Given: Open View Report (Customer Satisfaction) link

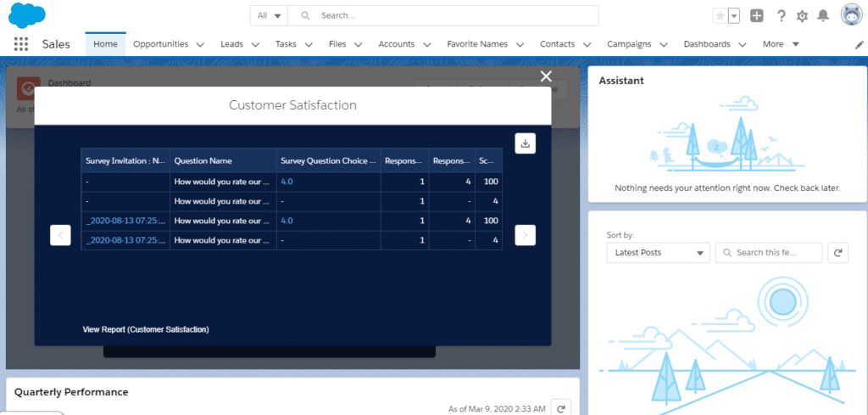Looking at the screenshot, I should (146, 329).
